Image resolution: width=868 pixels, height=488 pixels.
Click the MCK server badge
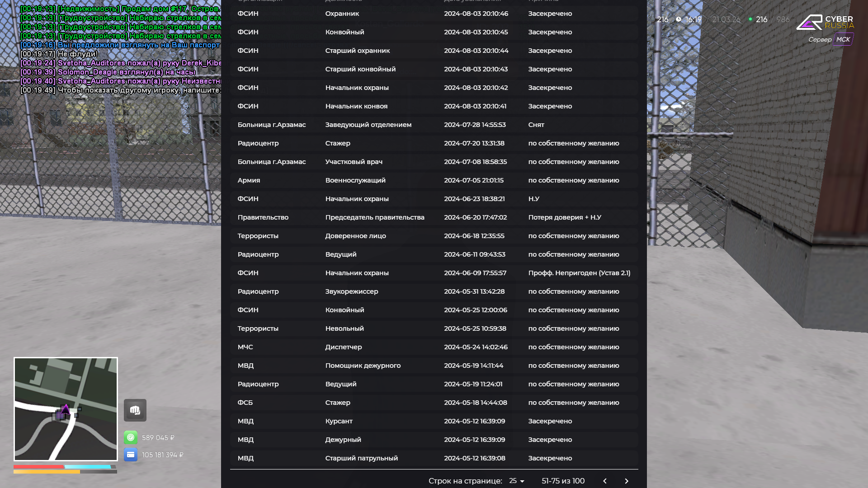click(843, 39)
